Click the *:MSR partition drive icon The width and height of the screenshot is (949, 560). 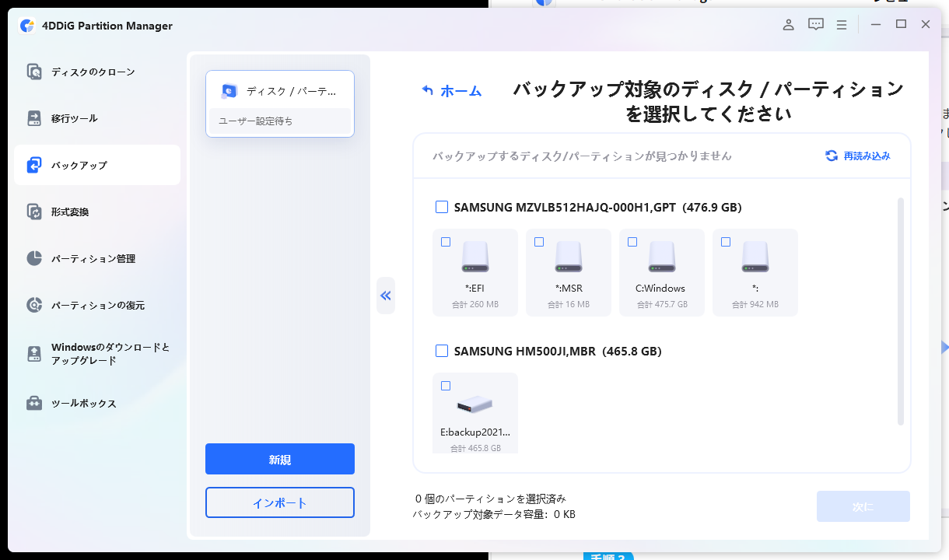tap(569, 257)
